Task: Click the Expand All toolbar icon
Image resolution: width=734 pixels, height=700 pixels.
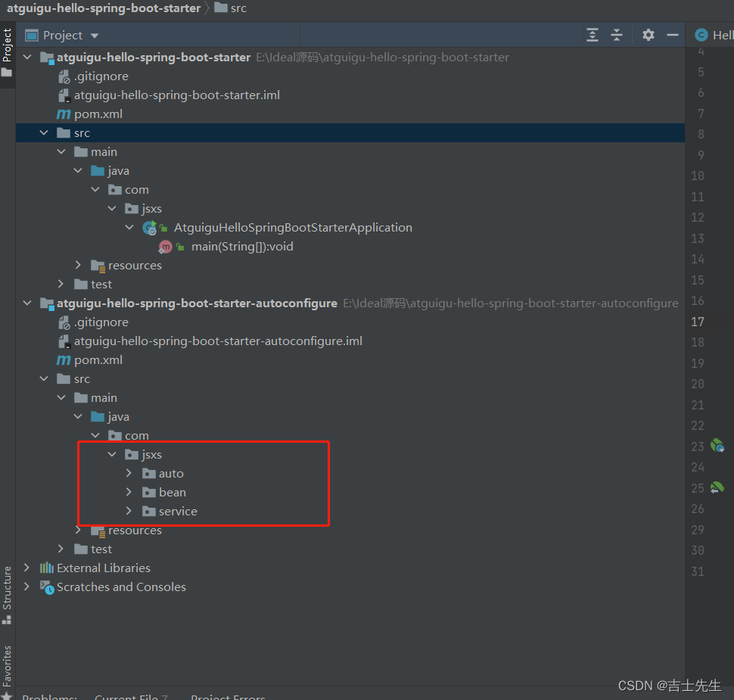Action: click(592, 35)
